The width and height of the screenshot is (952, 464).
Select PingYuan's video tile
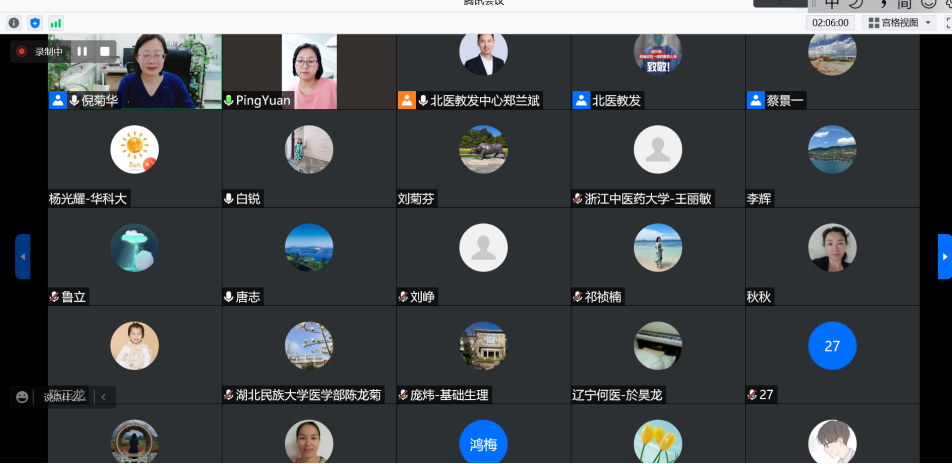click(309, 70)
